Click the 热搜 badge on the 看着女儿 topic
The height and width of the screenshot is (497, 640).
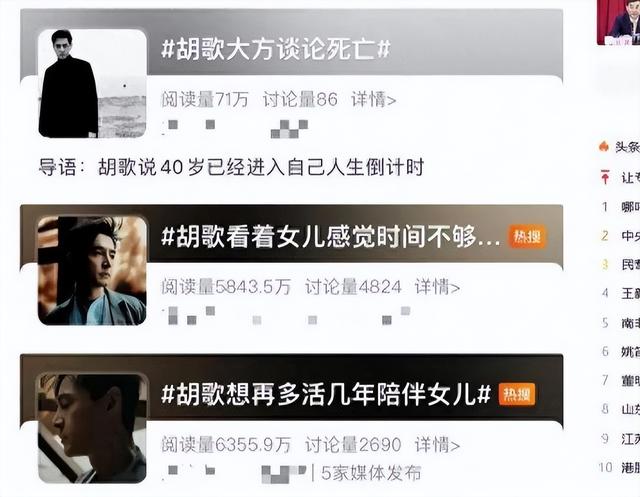click(x=527, y=236)
